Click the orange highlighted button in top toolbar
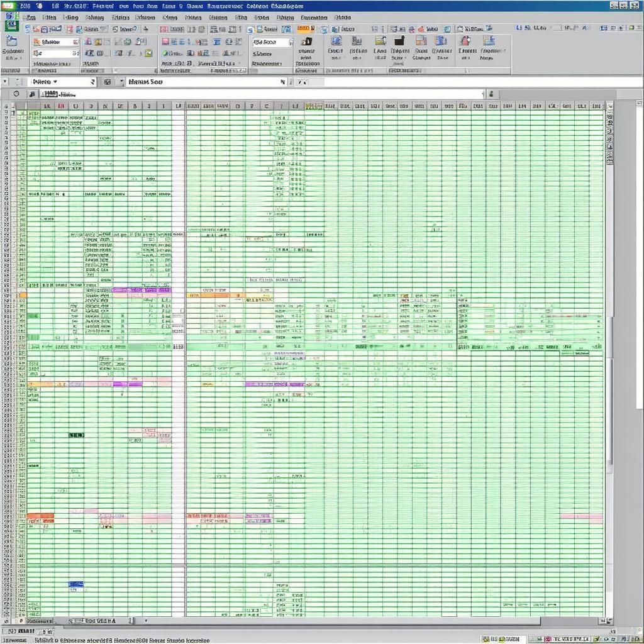The height and width of the screenshot is (644, 644). (305, 28)
